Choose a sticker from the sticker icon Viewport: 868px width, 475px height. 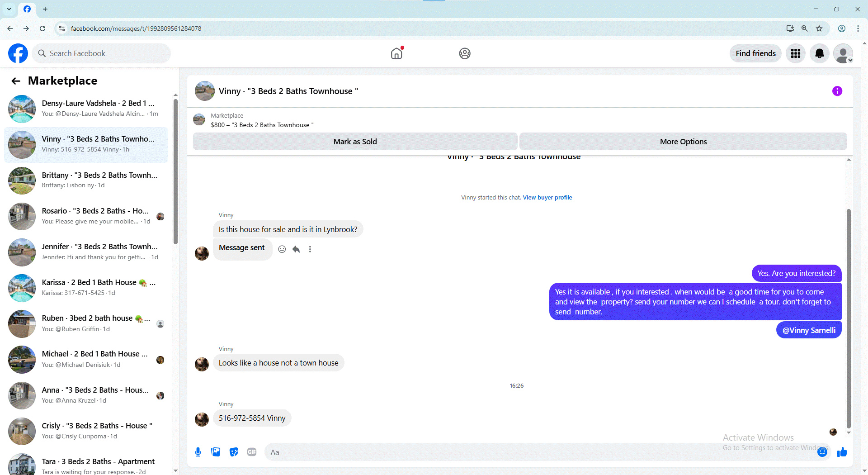(234, 452)
